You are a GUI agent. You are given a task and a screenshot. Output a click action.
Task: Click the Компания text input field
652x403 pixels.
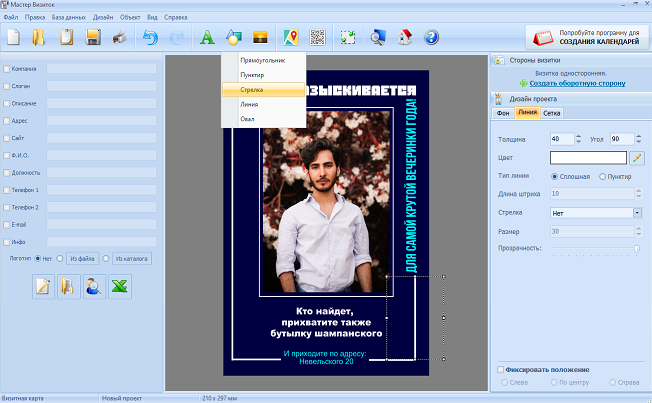pos(101,69)
